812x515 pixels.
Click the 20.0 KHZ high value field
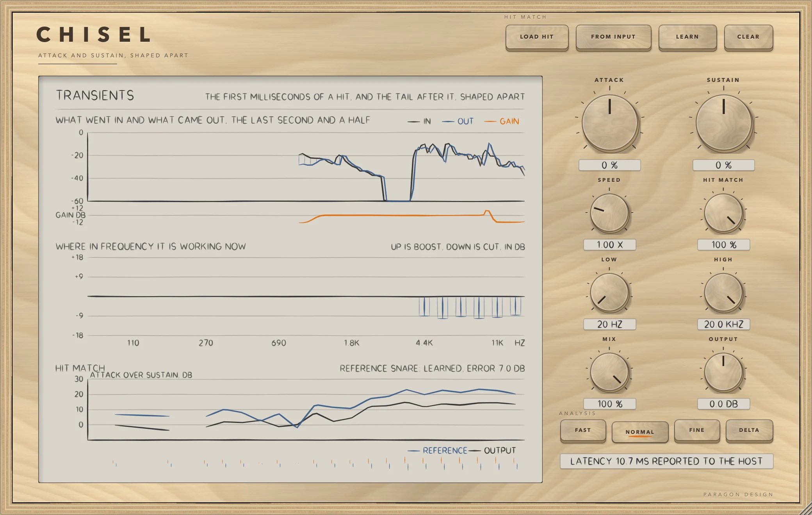724,325
